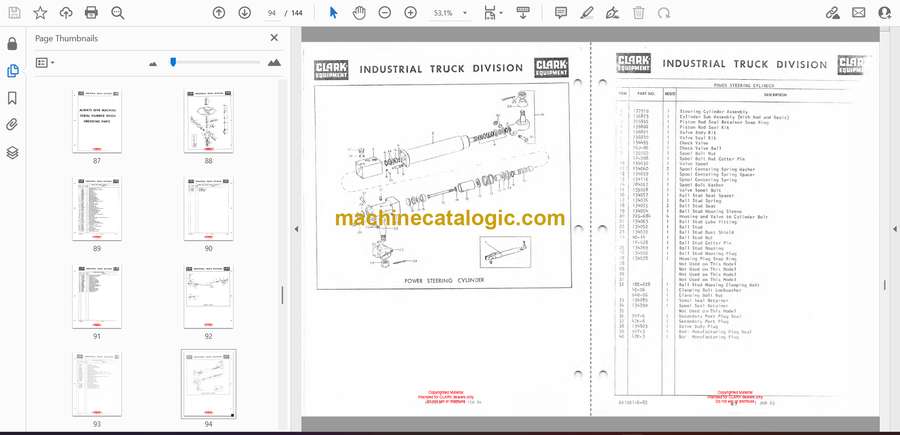Bookmark this file with the star icon

pyautogui.click(x=40, y=13)
